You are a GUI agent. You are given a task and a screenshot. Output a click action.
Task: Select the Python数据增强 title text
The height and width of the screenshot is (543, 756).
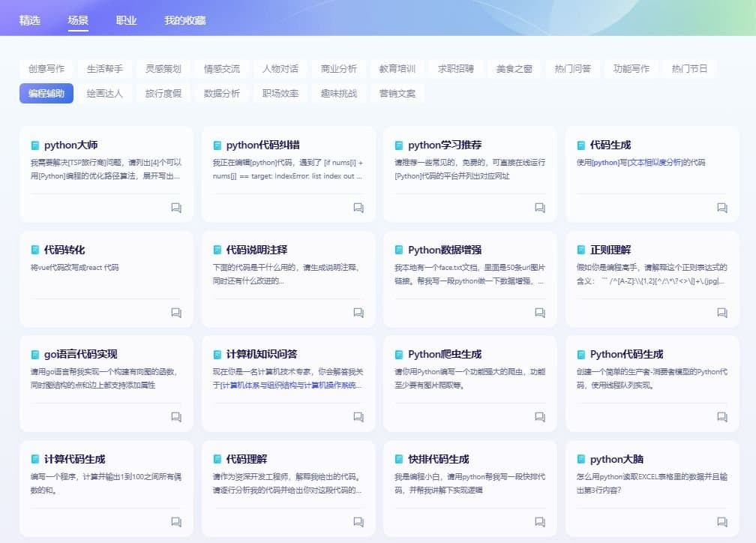click(445, 250)
